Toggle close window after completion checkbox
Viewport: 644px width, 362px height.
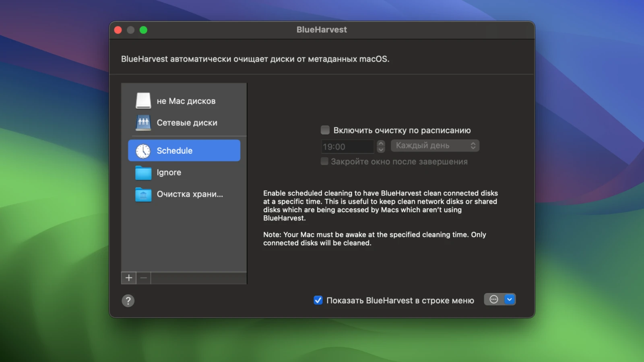(324, 161)
